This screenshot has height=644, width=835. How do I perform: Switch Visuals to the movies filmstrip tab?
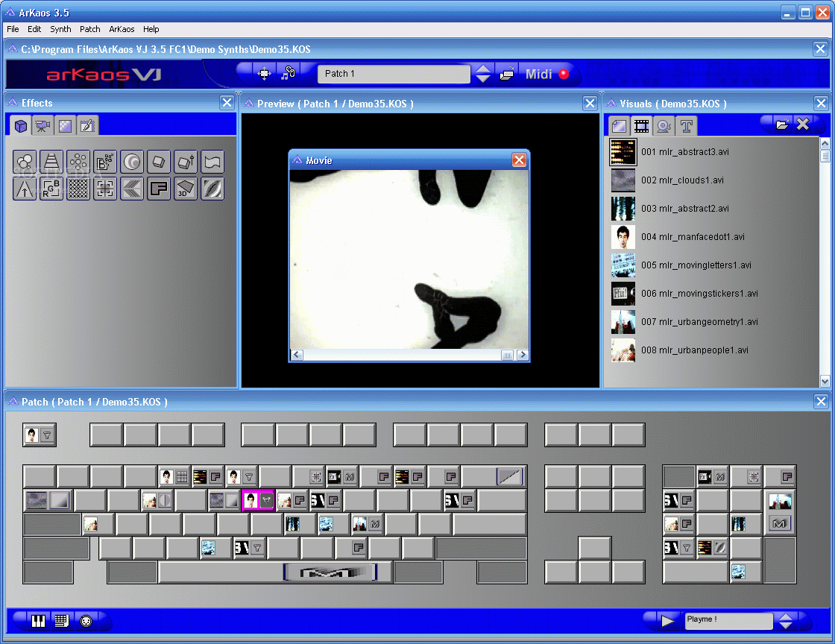(x=642, y=126)
